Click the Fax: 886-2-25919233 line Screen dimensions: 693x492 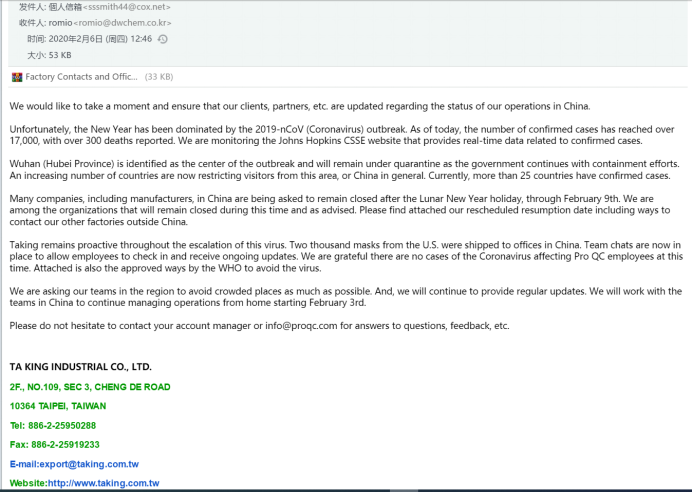pyautogui.click(x=55, y=444)
